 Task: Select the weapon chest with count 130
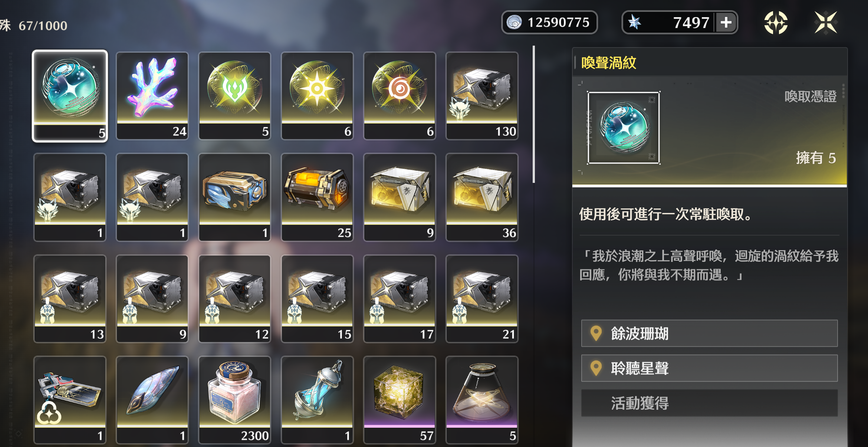point(482,96)
